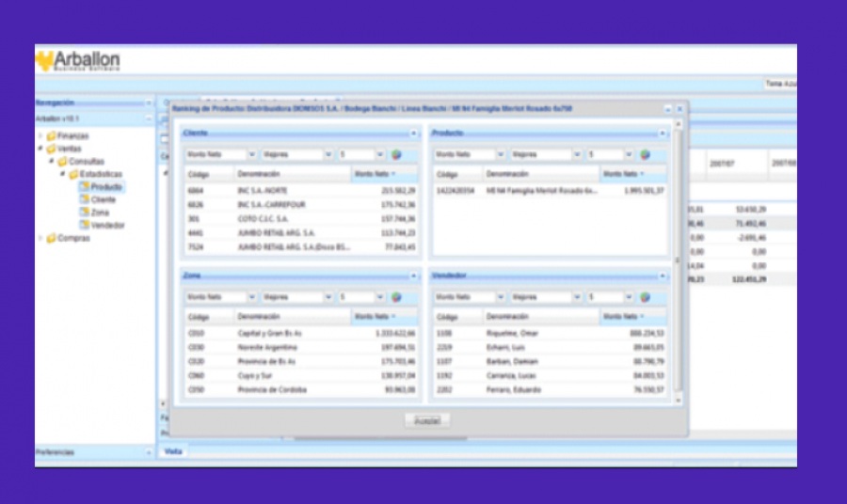Collapse the Zona panel header
This screenshot has width=847, height=504.
coord(414,276)
